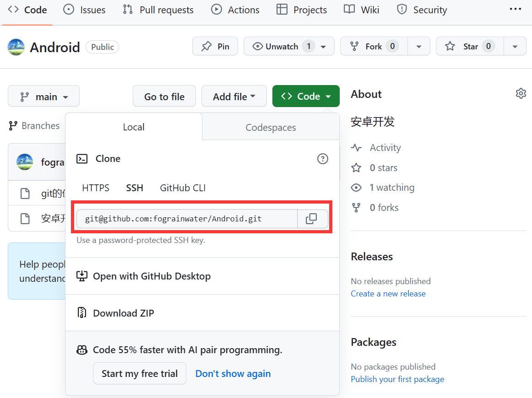Open the Issues tab

85,10
